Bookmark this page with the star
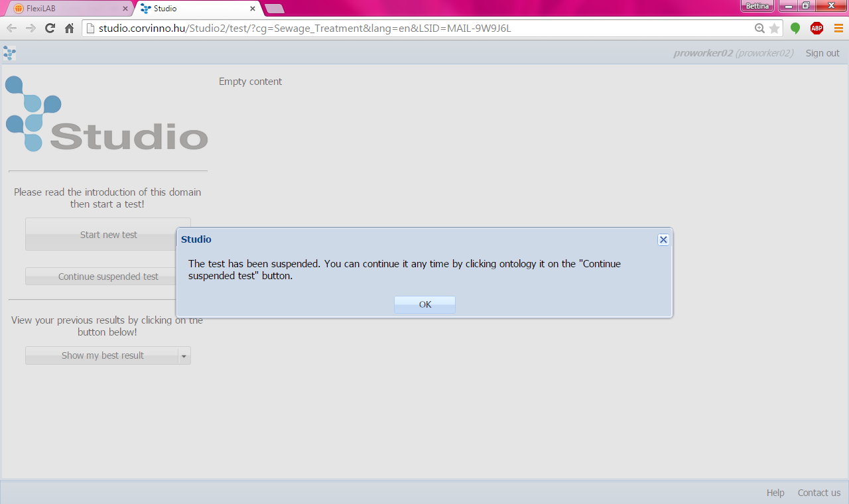This screenshot has height=504, width=849. point(774,28)
